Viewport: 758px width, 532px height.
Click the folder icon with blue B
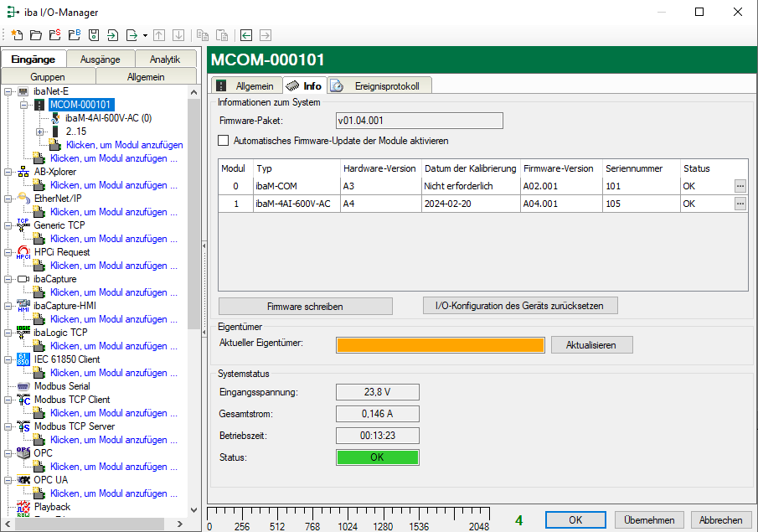(74, 35)
